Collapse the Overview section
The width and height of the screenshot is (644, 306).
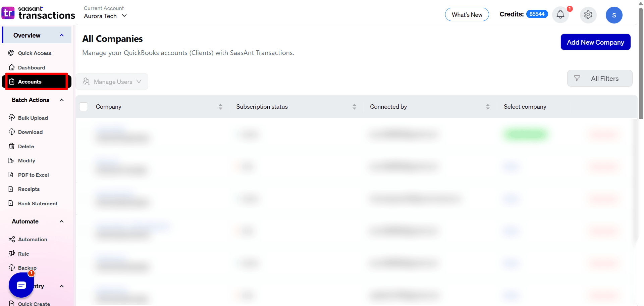[x=62, y=35]
